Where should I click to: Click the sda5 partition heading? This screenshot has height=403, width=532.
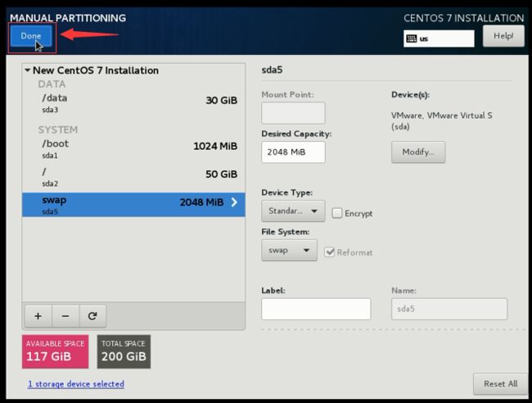(272, 70)
